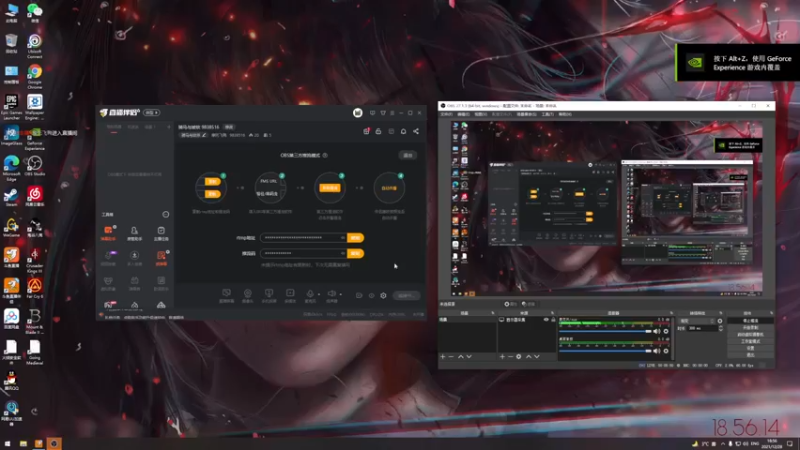Open source properties gear in OBS Sources toolbar
The image size is (800, 450).
coord(518,357)
